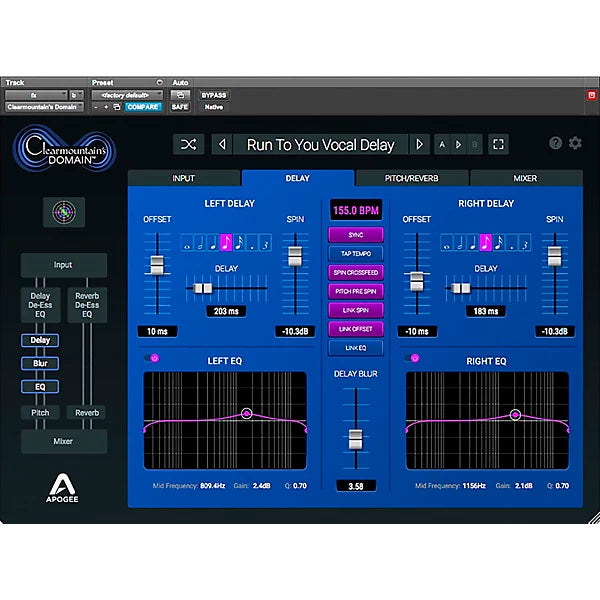This screenshot has height=600, width=600.
Task: Go to next preset with right arrow
Action: pyautogui.click(x=421, y=145)
